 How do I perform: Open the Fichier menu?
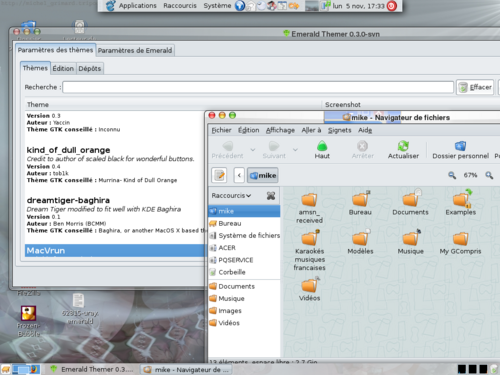tap(221, 130)
